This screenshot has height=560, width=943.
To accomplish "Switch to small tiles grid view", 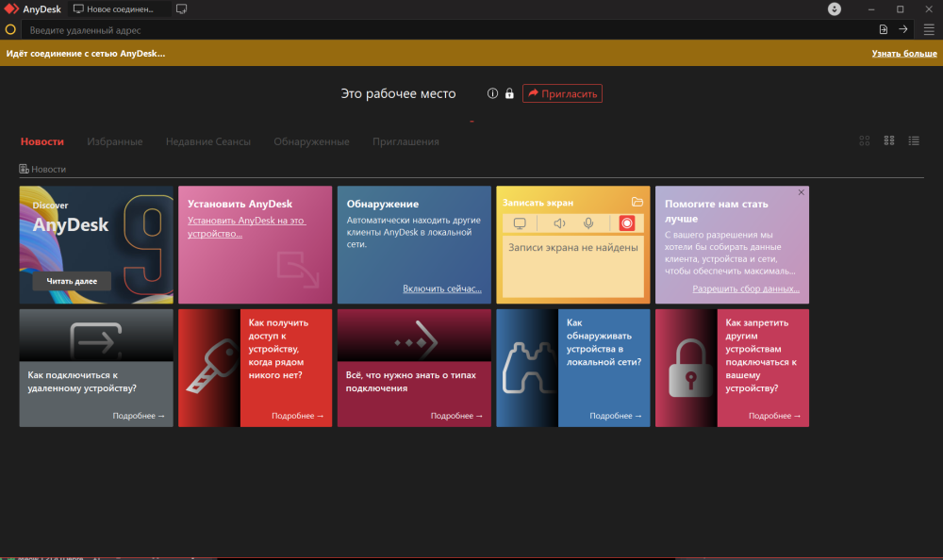I will pos(889,140).
